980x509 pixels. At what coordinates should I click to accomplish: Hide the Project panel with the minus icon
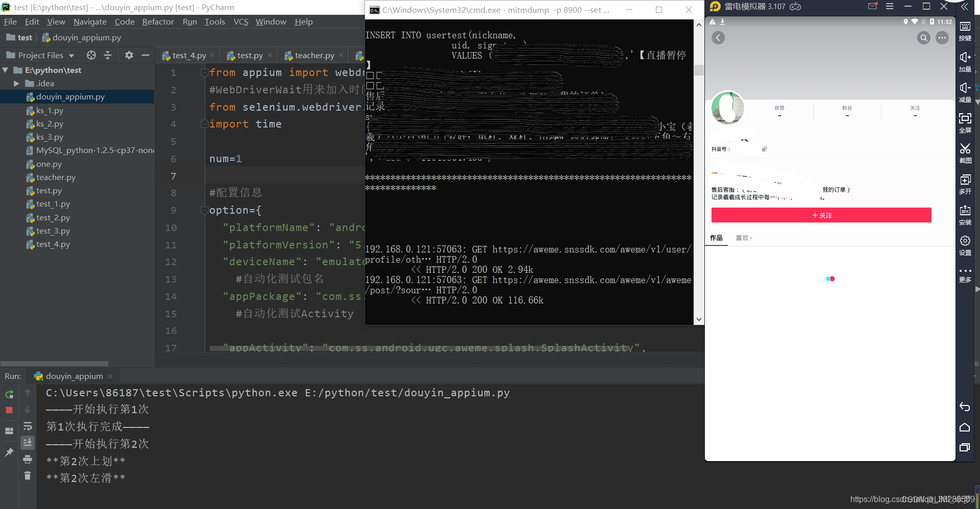coord(145,55)
